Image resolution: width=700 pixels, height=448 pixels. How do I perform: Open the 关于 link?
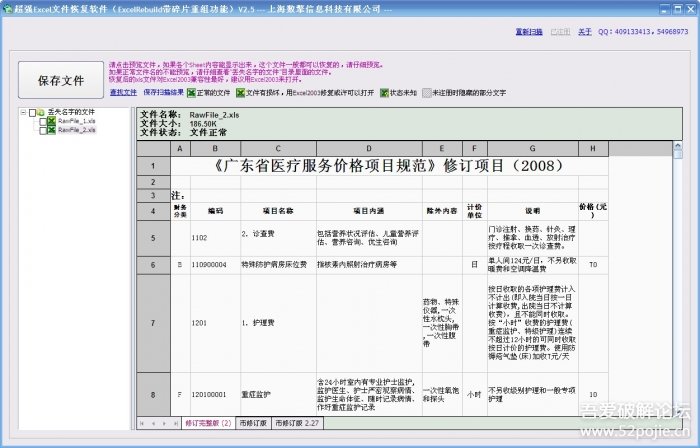tap(585, 32)
